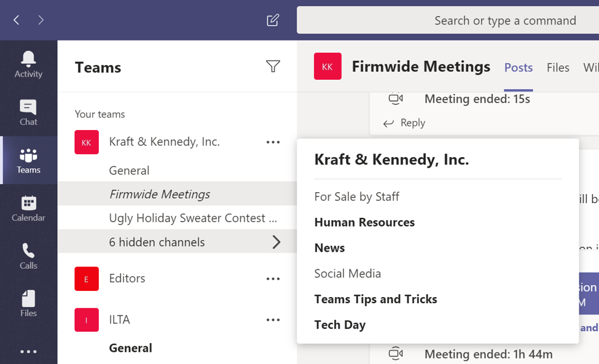Open the Calendar in the sidebar

pyautogui.click(x=28, y=209)
